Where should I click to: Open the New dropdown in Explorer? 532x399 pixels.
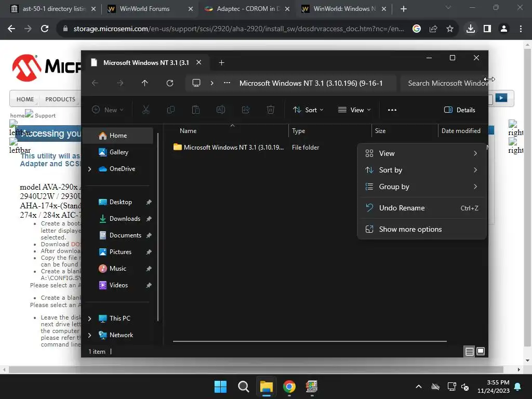(x=108, y=110)
